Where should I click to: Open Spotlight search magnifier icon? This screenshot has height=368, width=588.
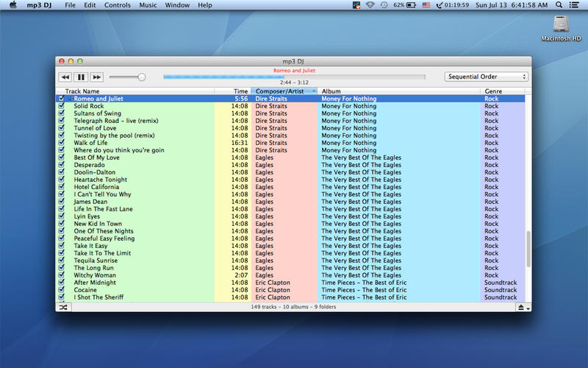557,5
